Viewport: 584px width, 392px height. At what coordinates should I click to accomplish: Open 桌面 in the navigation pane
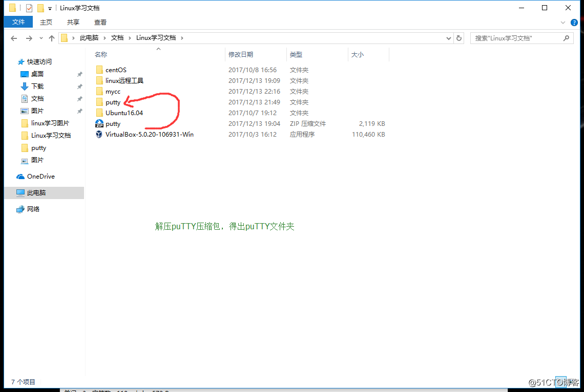37,74
